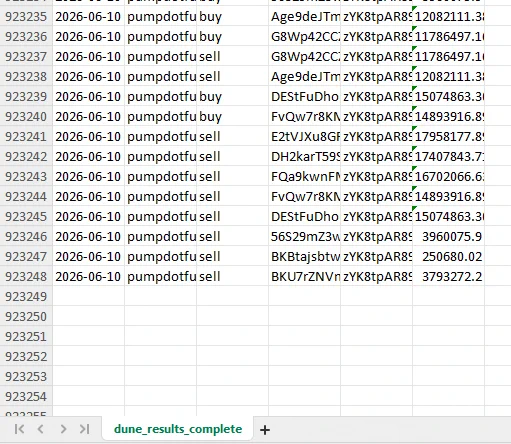The height and width of the screenshot is (444, 511).
Task: Select row header 923247
Action: [26, 256]
